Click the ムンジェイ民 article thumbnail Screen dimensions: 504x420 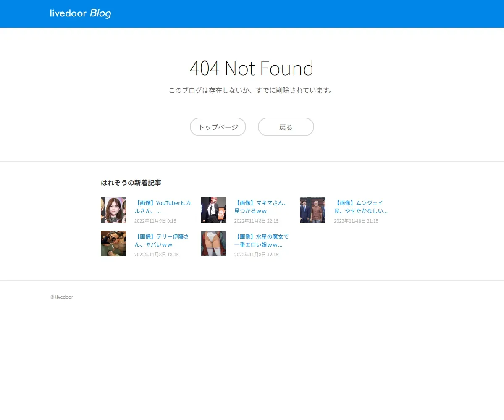(313, 210)
